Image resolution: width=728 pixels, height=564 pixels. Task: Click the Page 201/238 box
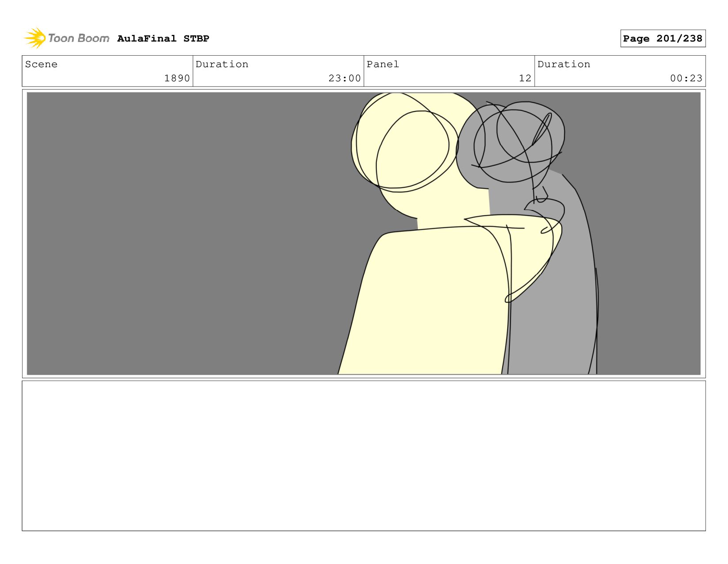click(x=663, y=38)
